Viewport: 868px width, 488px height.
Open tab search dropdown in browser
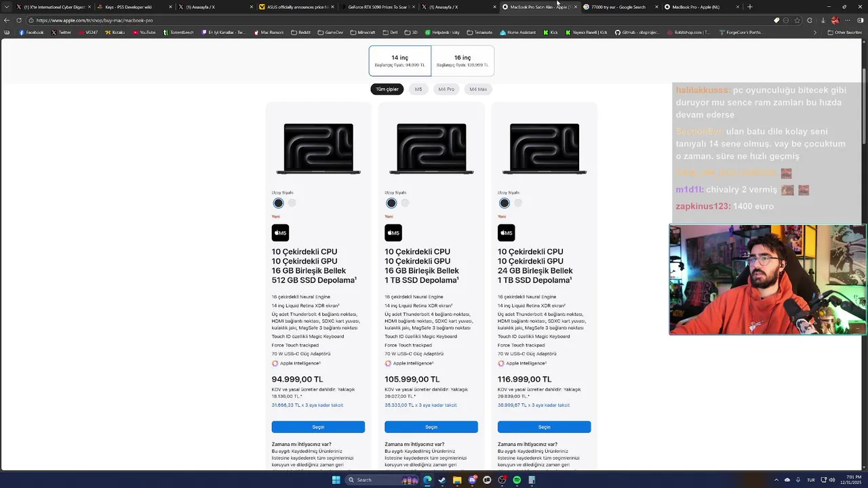6,7
